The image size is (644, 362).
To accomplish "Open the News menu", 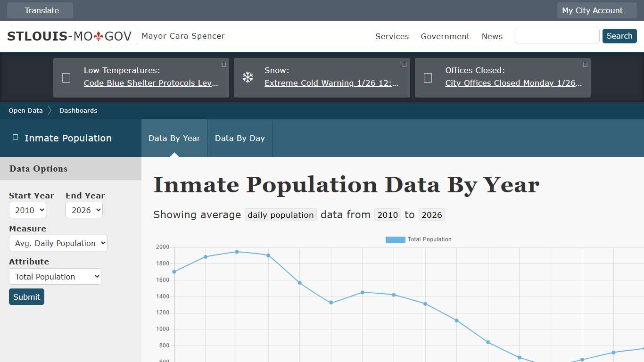I will coord(492,36).
